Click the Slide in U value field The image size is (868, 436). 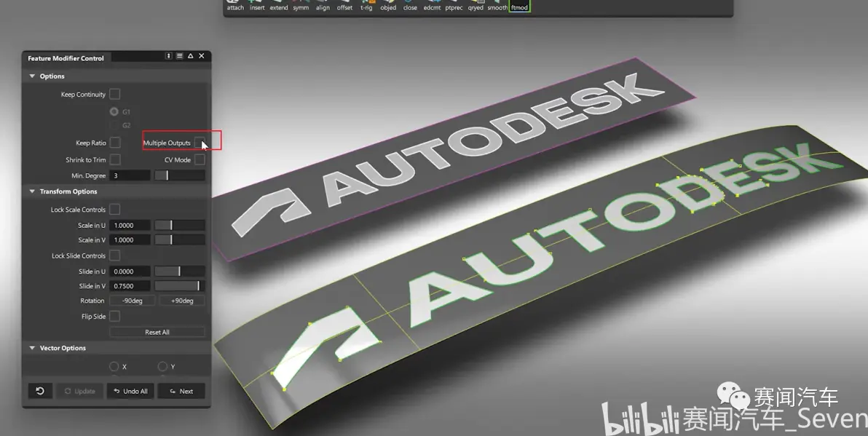(x=130, y=271)
